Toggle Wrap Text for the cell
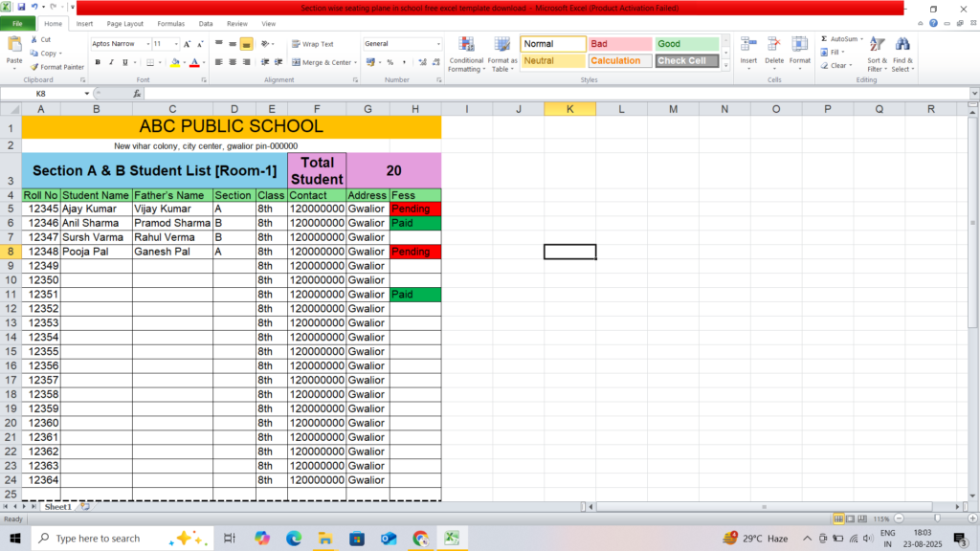 pyautogui.click(x=312, y=44)
